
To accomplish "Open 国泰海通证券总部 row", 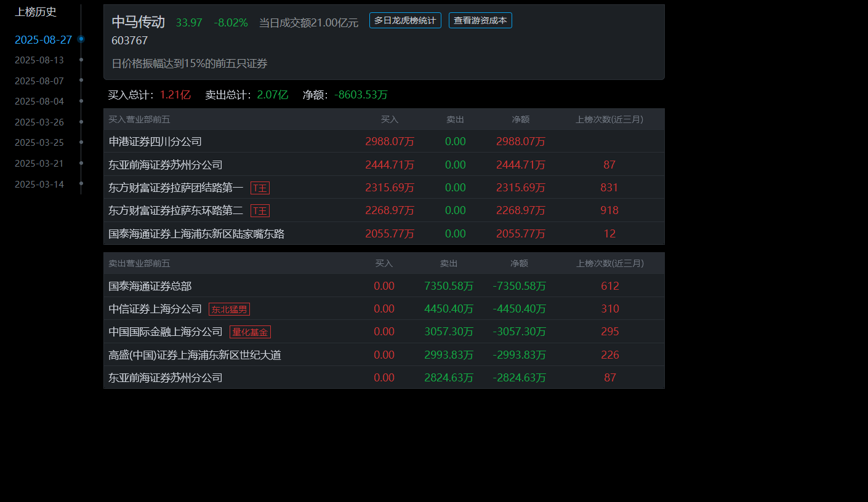I will [384, 286].
